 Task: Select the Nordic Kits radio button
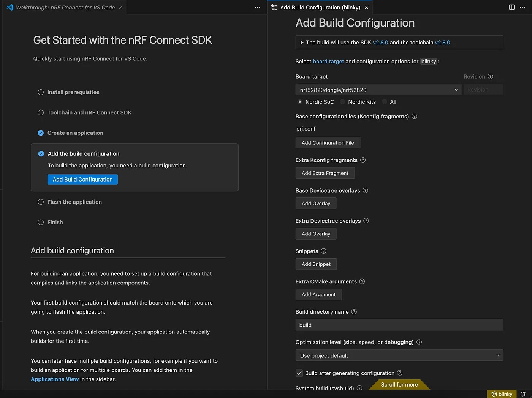pyautogui.click(x=343, y=102)
